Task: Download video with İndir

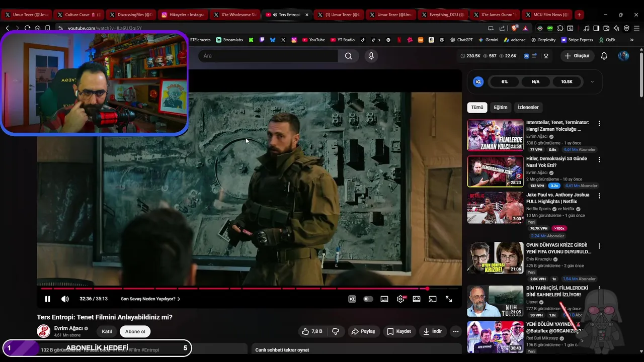Action: click(x=433, y=331)
